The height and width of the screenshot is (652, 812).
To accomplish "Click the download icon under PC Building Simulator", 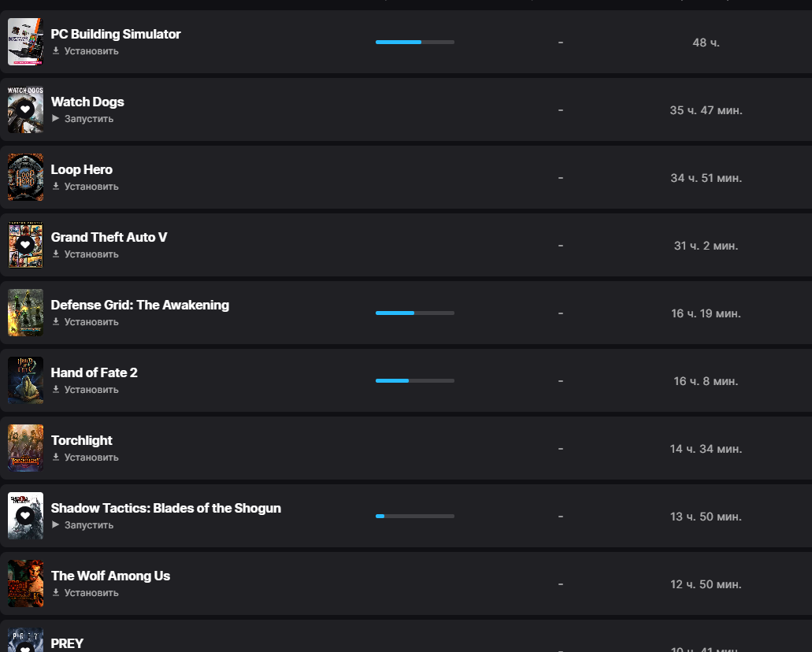I will (x=56, y=51).
